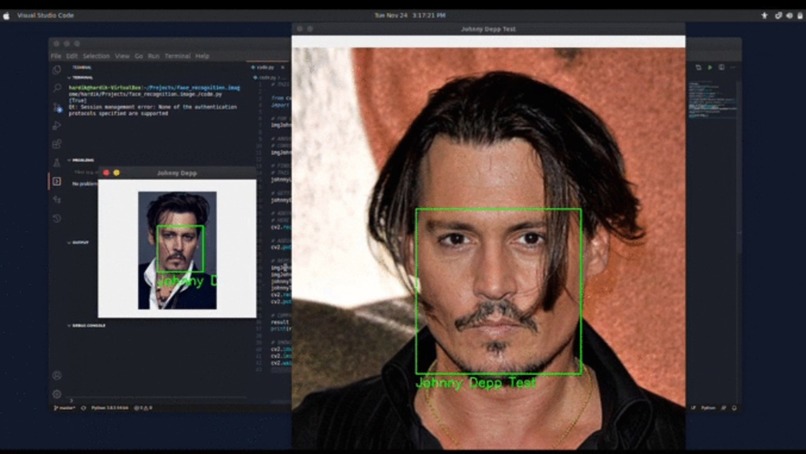Screen dimensions: 806x454
Task: Open the Accounts icon at the sidebar bottom
Action: (x=57, y=376)
